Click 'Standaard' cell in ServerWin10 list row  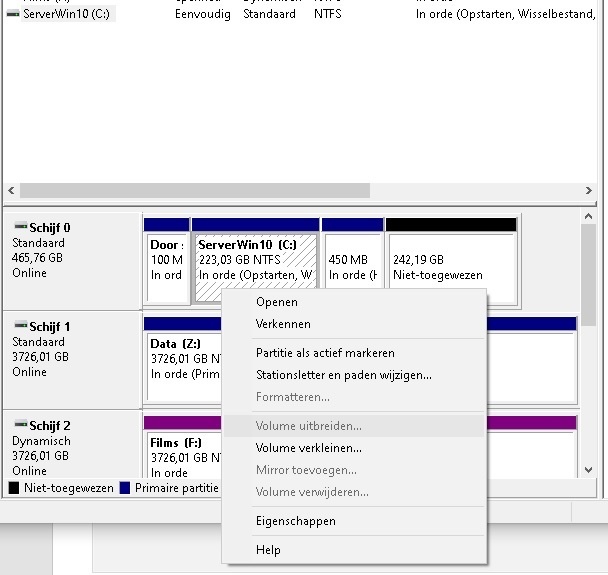click(269, 14)
